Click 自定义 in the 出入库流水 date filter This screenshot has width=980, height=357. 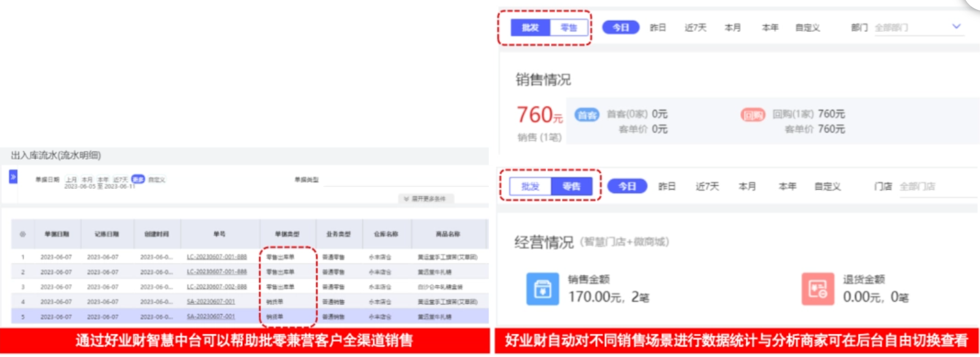point(157,180)
